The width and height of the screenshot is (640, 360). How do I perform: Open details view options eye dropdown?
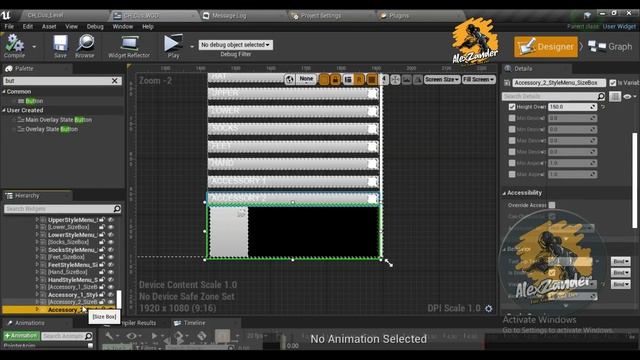(630, 96)
